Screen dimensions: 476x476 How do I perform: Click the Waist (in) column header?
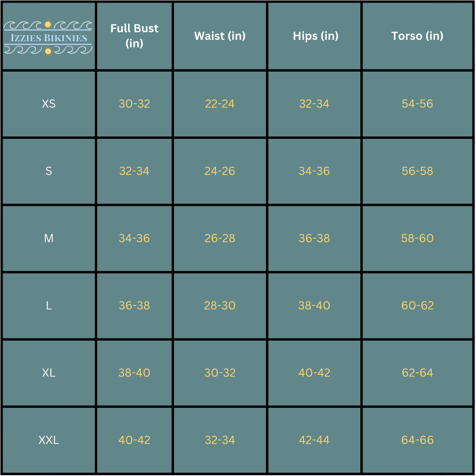pyautogui.click(x=220, y=36)
